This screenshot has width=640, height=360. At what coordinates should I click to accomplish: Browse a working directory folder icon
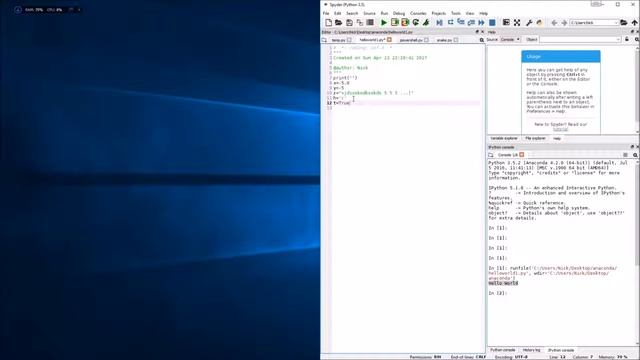(624, 23)
